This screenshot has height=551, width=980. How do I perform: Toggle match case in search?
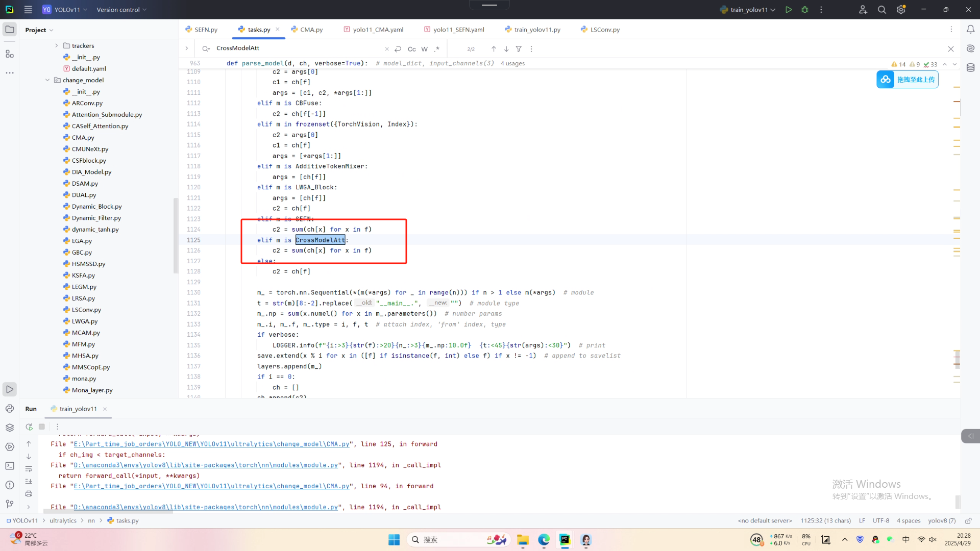coord(411,49)
